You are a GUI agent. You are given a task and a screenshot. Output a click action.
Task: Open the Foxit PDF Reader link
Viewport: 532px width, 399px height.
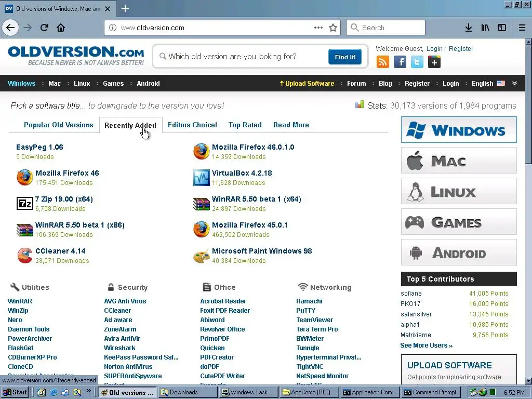point(225,311)
